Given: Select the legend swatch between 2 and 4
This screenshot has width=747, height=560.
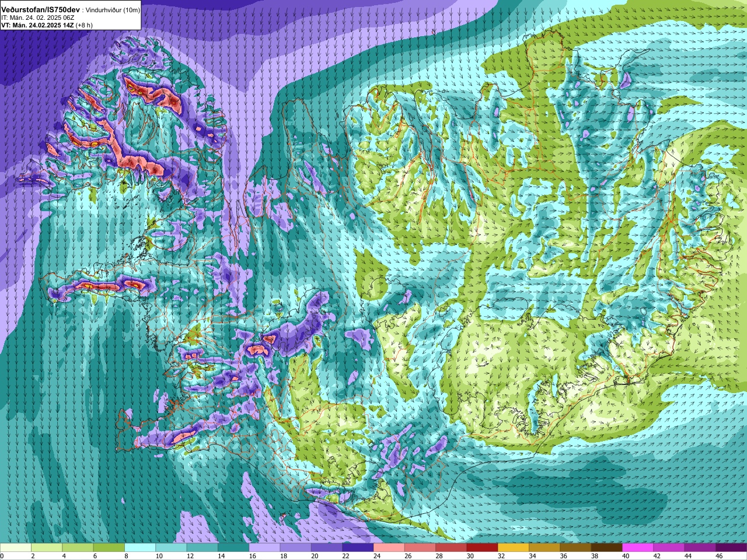Looking at the screenshot, I should (47, 548).
